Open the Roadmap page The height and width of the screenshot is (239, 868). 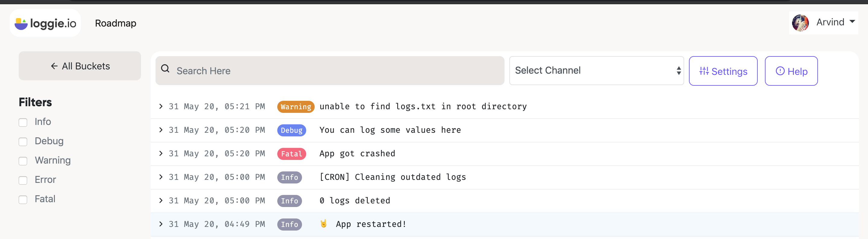pos(115,23)
